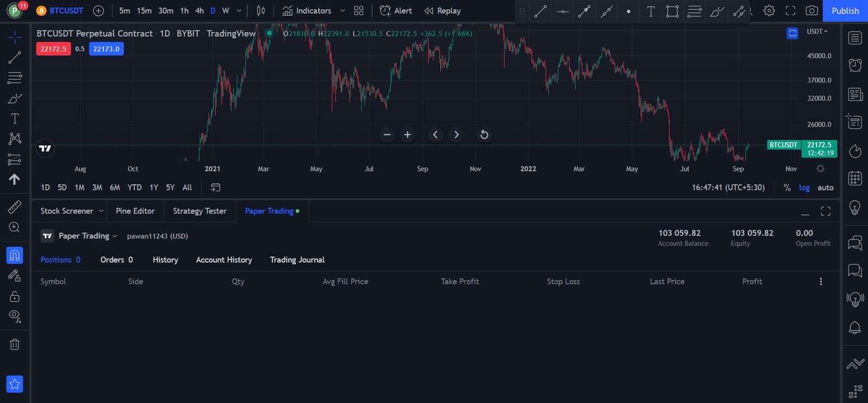Open the USDT currency dropdown
Image resolution: width=868 pixels, height=403 pixels.
click(x=816, y=31)
